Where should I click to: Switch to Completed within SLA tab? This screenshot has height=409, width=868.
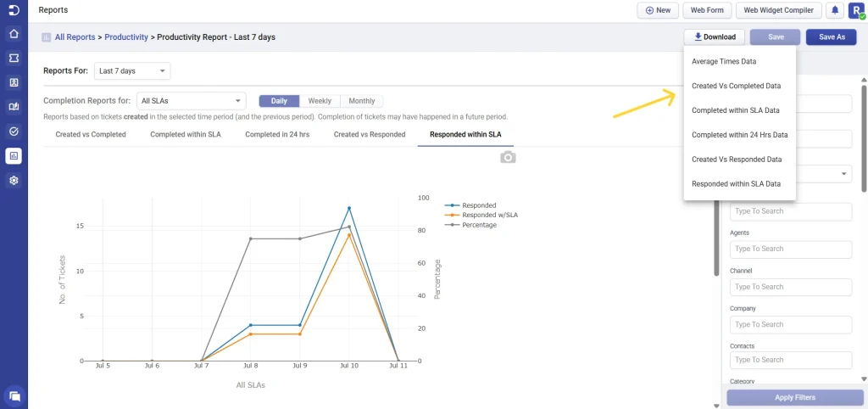coord(186,134)
